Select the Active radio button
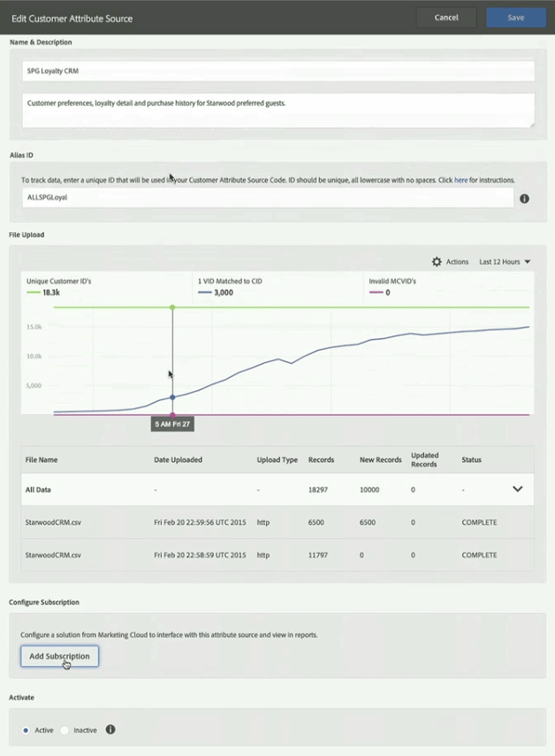The width and height of the screenshot is (555, 756). (x=26, y=730)
